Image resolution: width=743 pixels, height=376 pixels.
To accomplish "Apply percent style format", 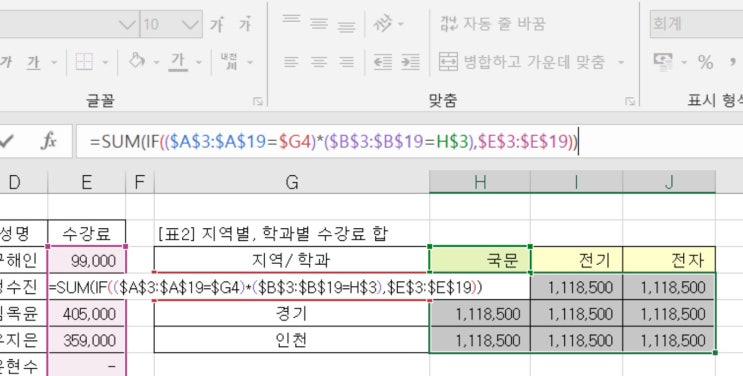I will tap(705, 62).
